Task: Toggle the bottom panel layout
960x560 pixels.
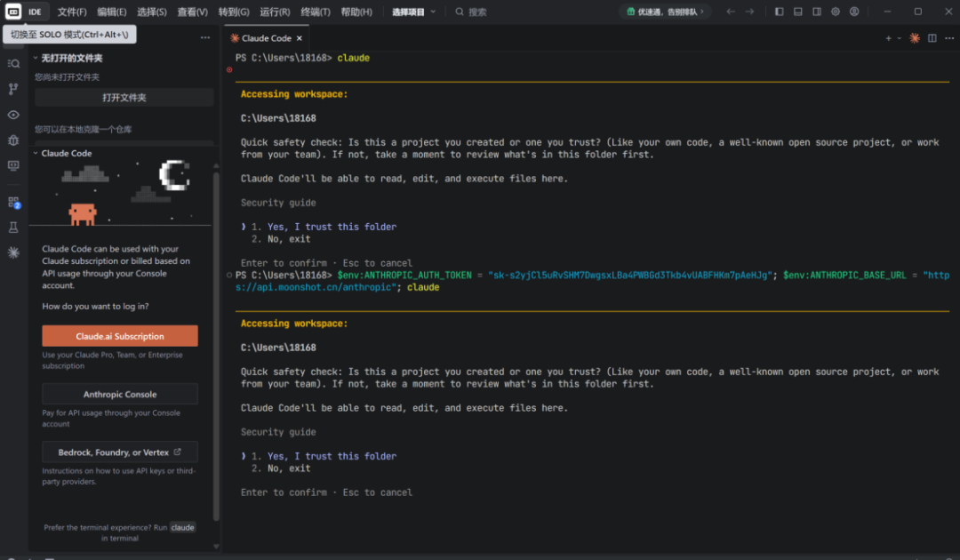Action: (797, 12)
